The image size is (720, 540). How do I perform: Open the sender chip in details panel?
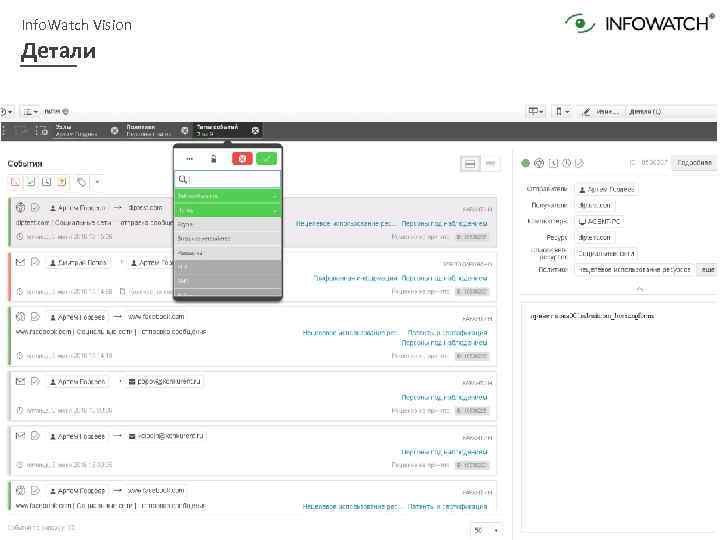click(x=606, y=189)
